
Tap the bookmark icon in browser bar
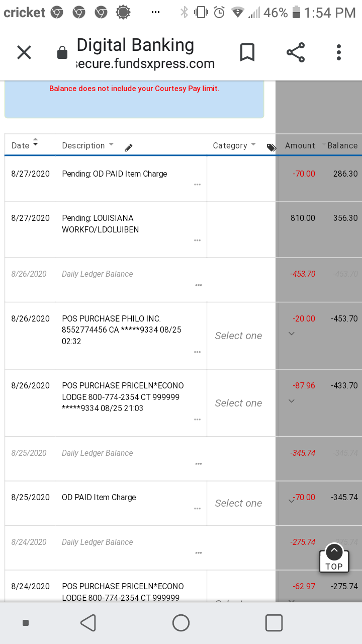pyautogui.click(x=247, y=52)
